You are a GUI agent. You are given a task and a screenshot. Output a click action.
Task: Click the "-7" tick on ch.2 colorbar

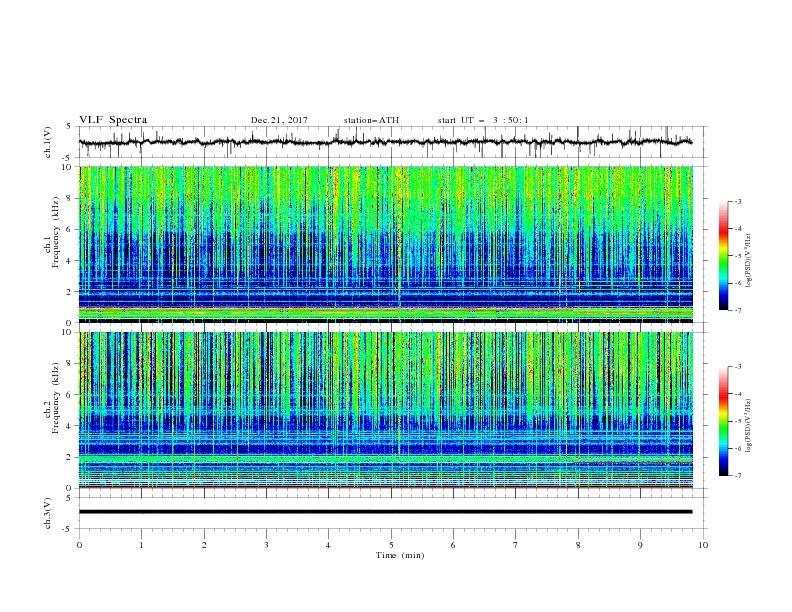(738, 476)
